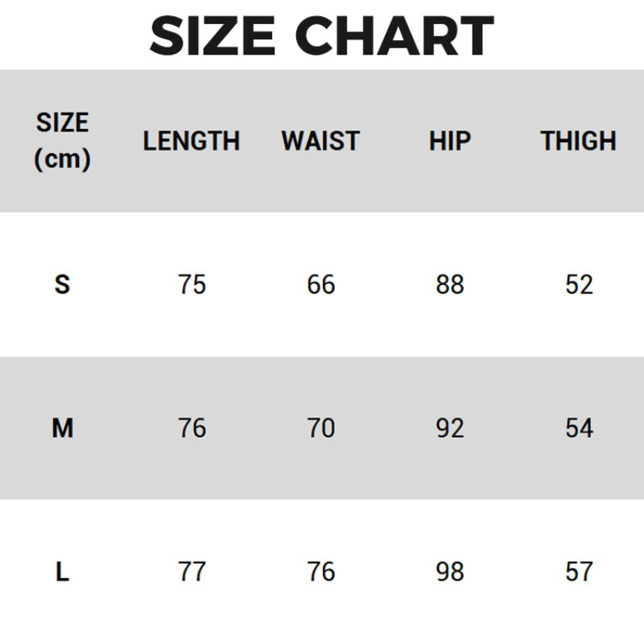This screenshot has height=644, width=644.
Task: Click length value 77 for size L
Action: pos(192,572)
